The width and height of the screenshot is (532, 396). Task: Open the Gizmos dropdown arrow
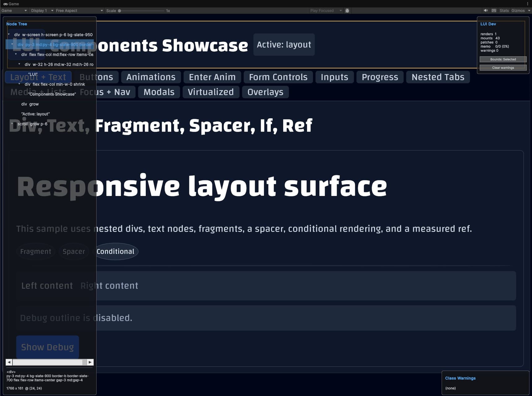[529, 11]
